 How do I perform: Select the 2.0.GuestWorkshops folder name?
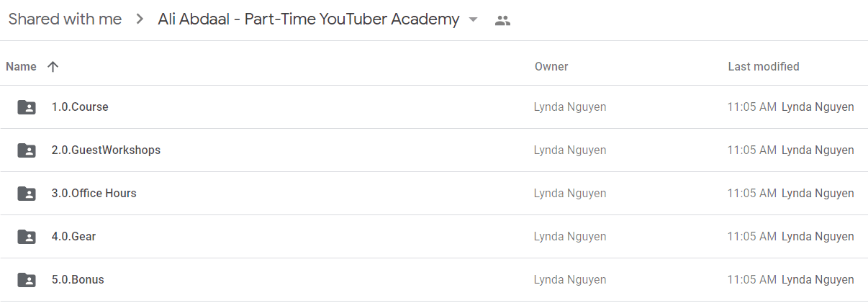tap(106, 150)
